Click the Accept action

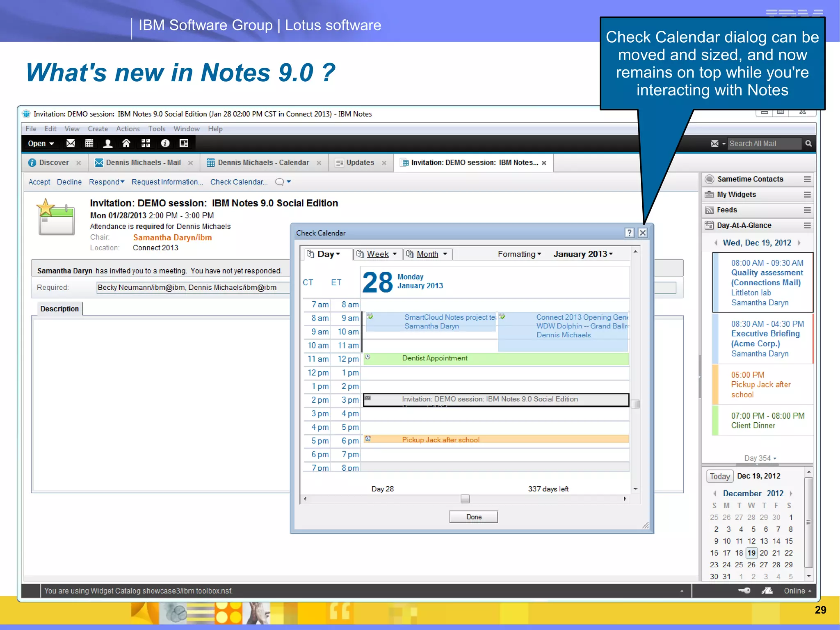39,182
